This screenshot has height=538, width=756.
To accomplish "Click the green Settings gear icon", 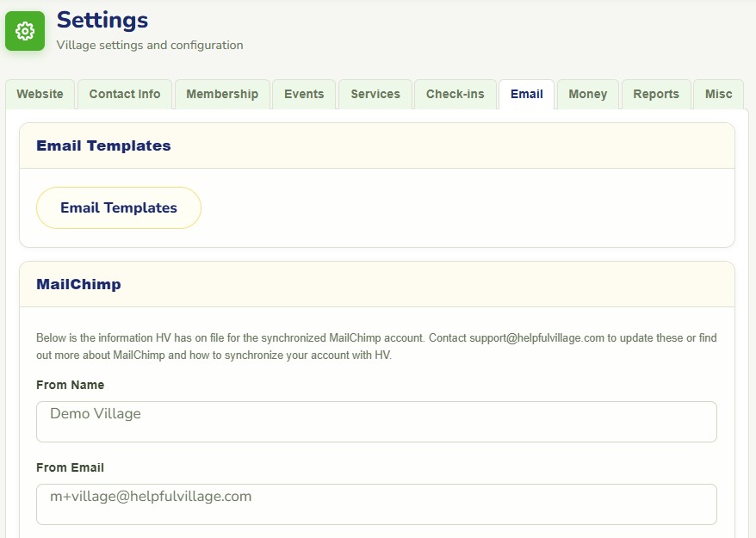I will 25,31.
